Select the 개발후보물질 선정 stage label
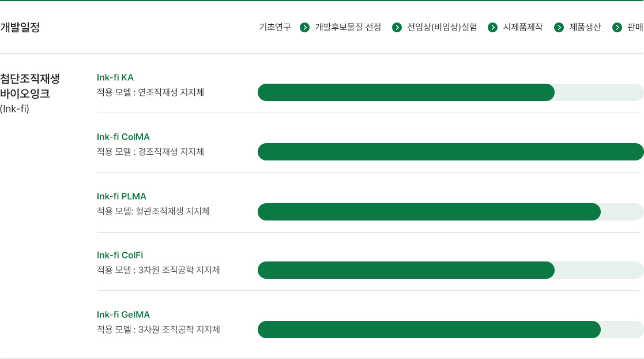The image size is (644, 359). 348,27
